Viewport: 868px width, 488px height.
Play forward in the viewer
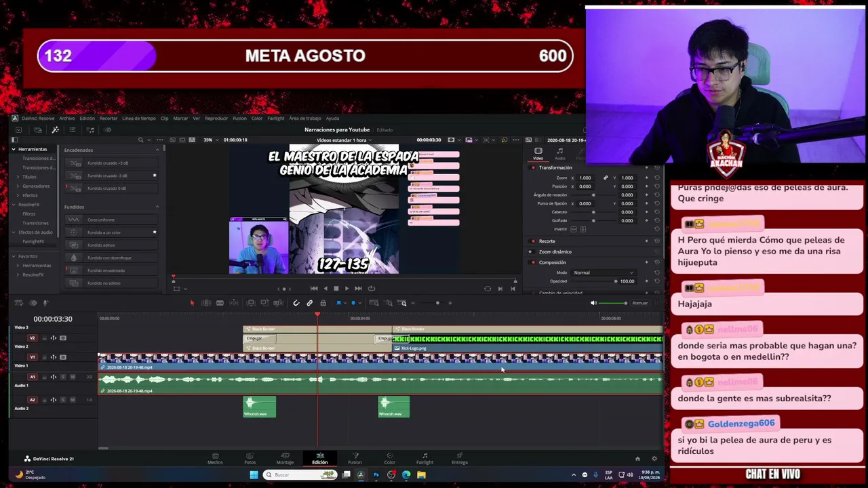347,288
